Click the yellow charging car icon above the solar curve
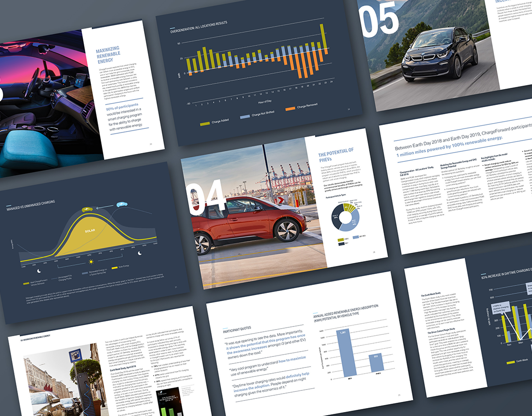The width and height of the screenshot is (532, 416). tap(88, 209)
